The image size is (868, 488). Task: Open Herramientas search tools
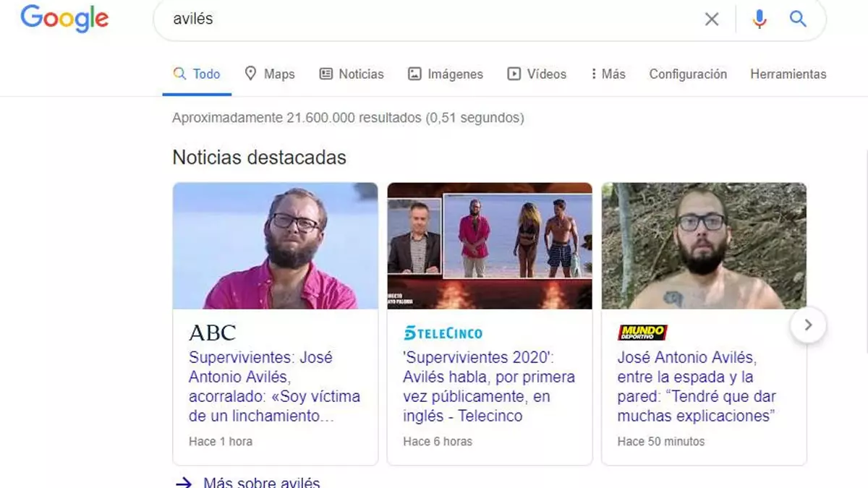tap(788, 74)
